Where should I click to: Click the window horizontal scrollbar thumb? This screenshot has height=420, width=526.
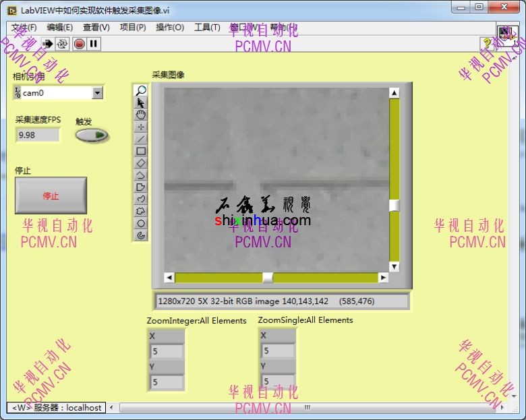click(307, 408)
